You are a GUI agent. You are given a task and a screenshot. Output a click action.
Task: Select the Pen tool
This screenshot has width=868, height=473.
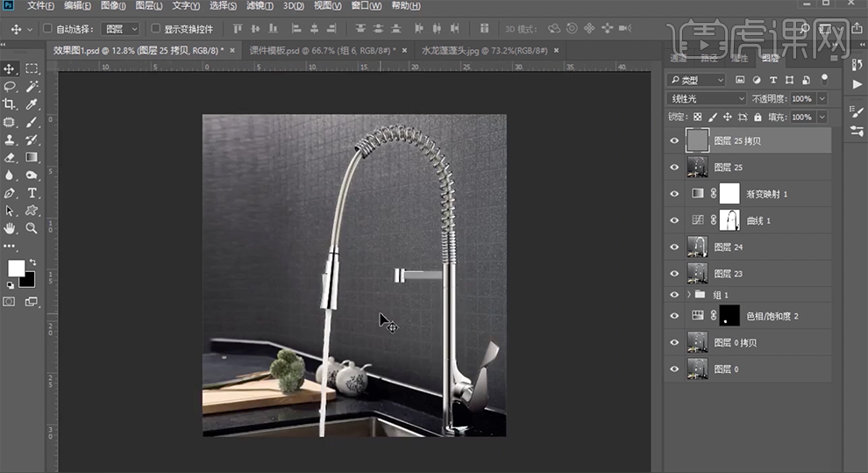(10, 193)
